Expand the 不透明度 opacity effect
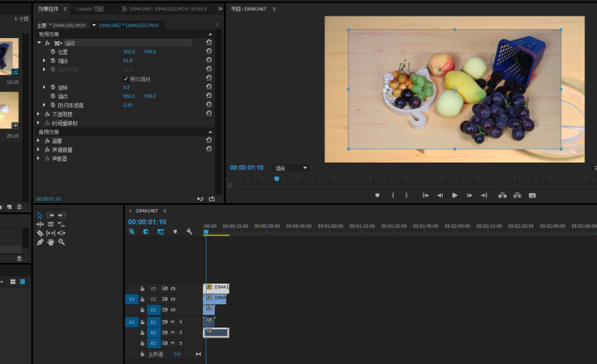This screenshot has width=597, height=364. click(x=38, y=114)
